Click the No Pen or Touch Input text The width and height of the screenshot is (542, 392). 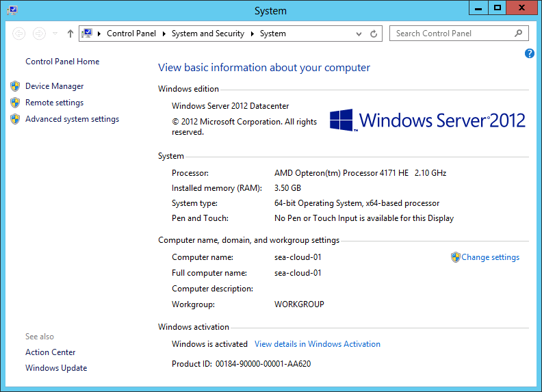[x=364, y=218]
